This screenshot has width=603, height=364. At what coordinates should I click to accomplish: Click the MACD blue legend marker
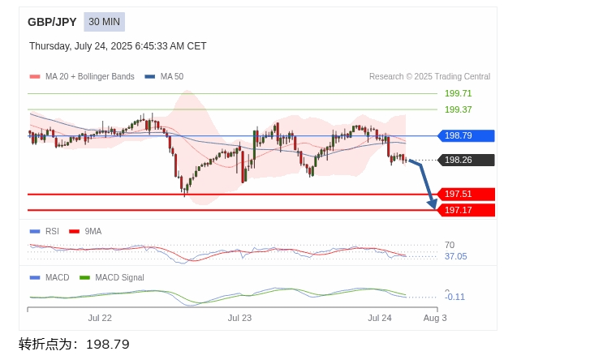(35, 277)
